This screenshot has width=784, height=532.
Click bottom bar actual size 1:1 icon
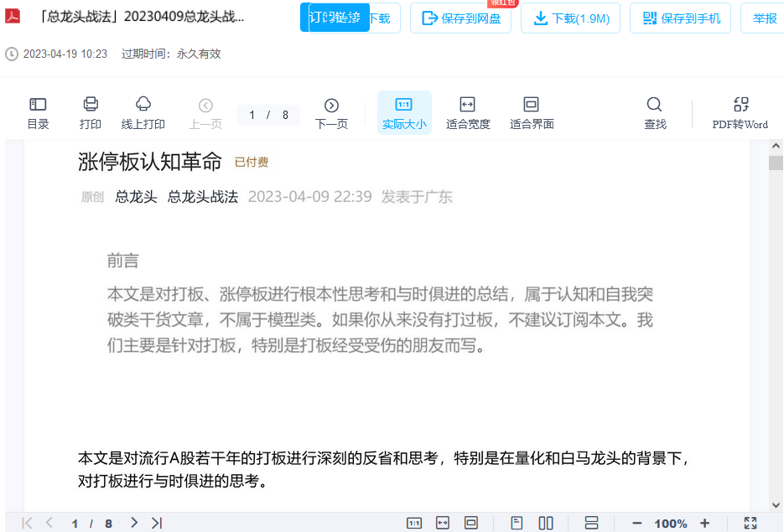[414, 523]
